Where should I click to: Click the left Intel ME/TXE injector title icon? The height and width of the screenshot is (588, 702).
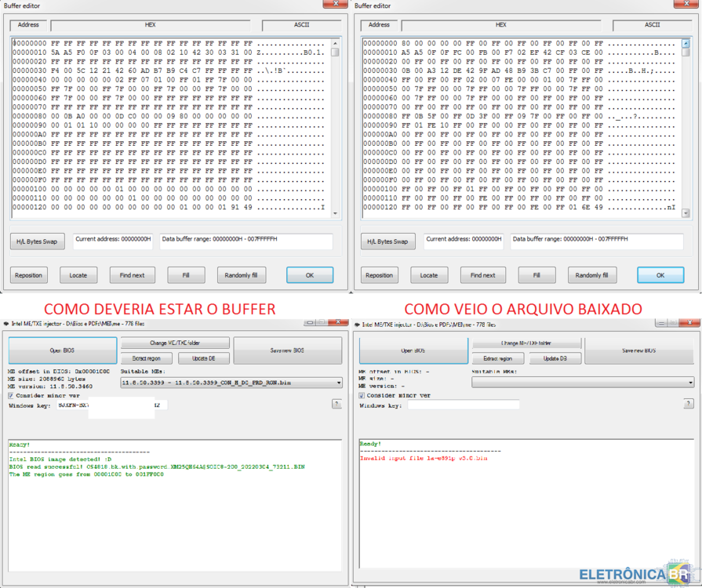point(5,323)
